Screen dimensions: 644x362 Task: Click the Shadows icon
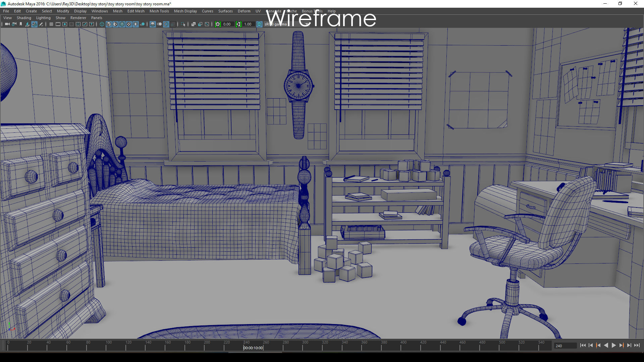(x=142, y=24)
